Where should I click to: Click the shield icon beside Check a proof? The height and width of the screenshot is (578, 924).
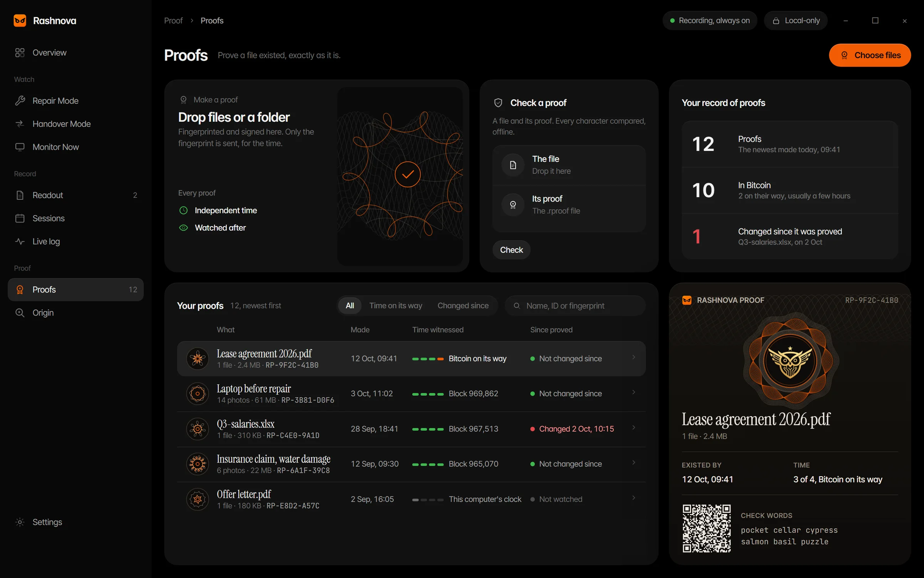point(498,103)
